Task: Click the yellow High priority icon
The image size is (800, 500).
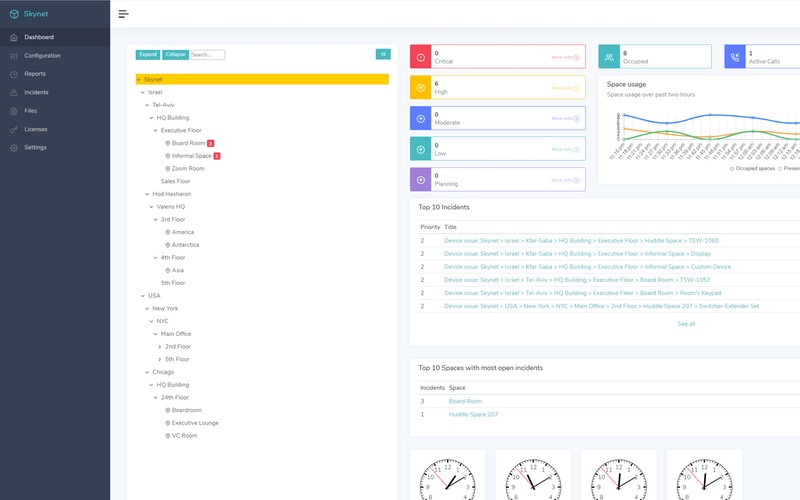Action: tap(420, 88)
